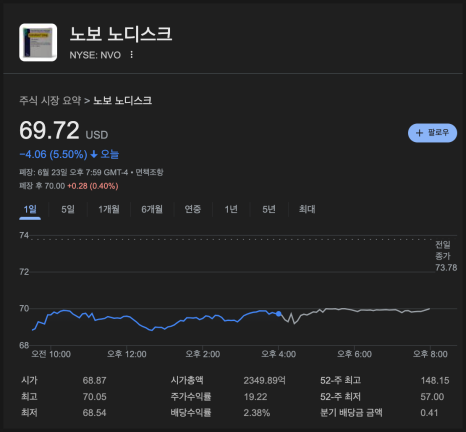This screenshot has height=432, width=466.
Task: Switch to the 1개월 chart range
Action: 109,209
